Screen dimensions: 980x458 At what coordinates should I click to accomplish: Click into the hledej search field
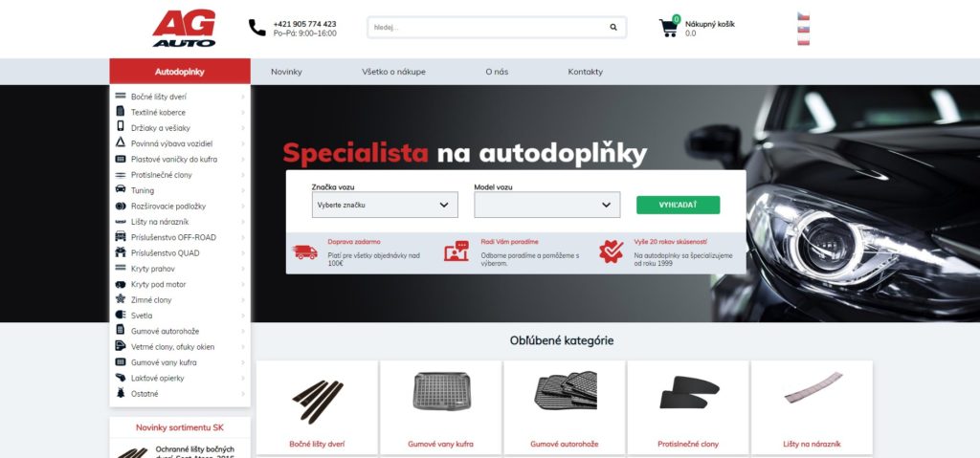click(487, 28)
